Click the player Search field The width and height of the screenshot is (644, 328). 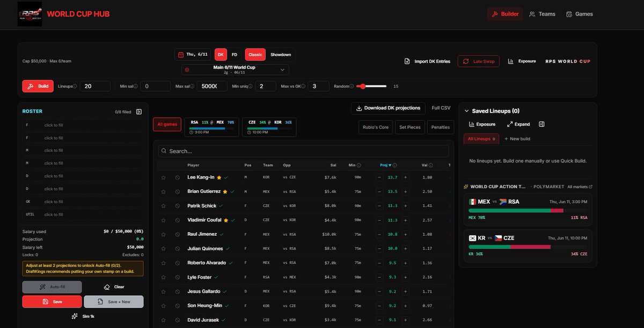click(303, 151)
